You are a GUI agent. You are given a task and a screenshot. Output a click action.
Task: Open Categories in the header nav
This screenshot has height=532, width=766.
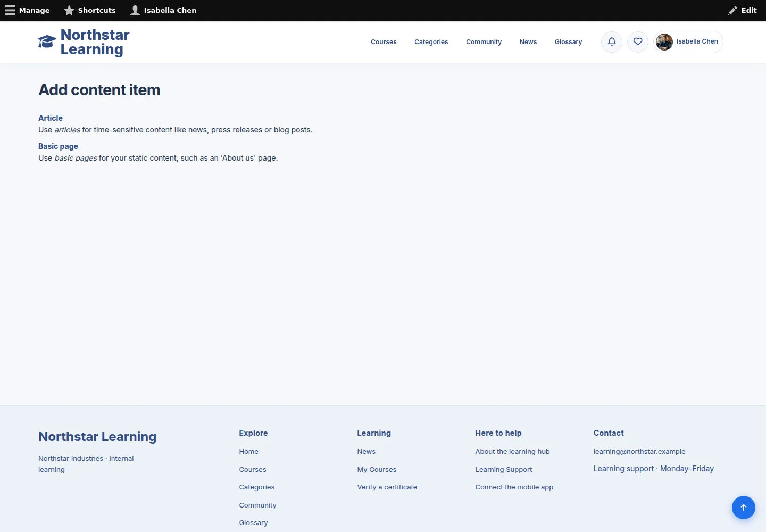431,42
